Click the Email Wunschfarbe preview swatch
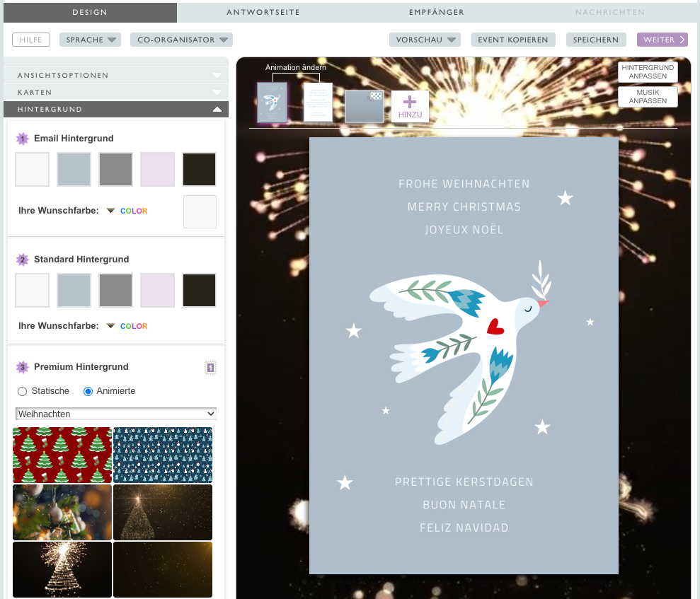Image resolution: width=700 pixels, height=599 pixels. [200, 212]
